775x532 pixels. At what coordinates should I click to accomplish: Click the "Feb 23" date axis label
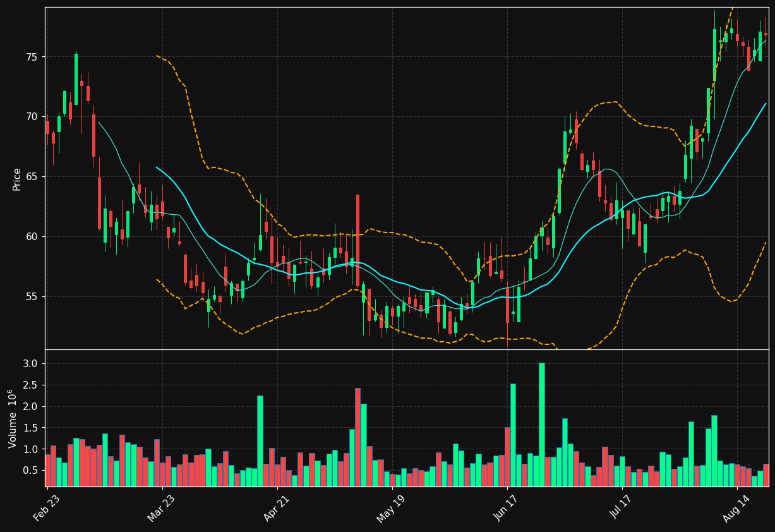coord(47,507)
